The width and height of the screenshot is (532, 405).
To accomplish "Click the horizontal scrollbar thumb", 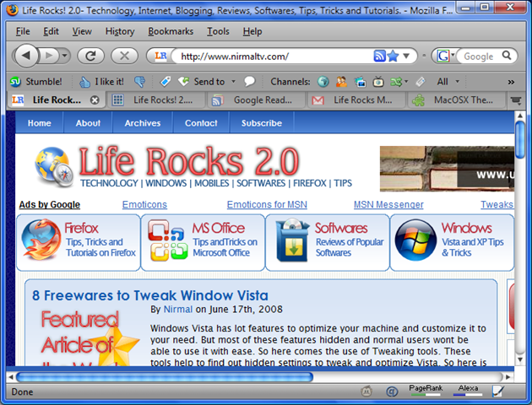I will tap(164, 377).
